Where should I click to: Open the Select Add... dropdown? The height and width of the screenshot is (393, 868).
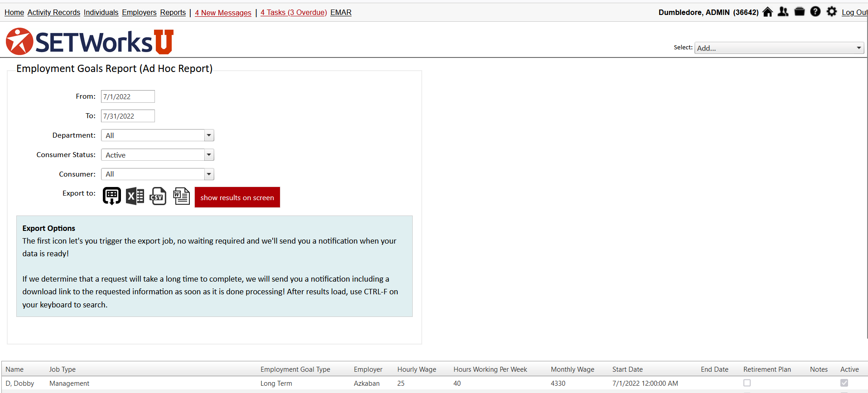tap(779, 48)
